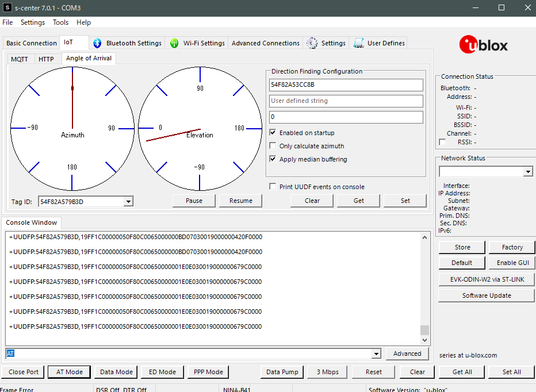Screen dimensions: 536x392
Task: Click the User defined string field
Action: (346, 101)
